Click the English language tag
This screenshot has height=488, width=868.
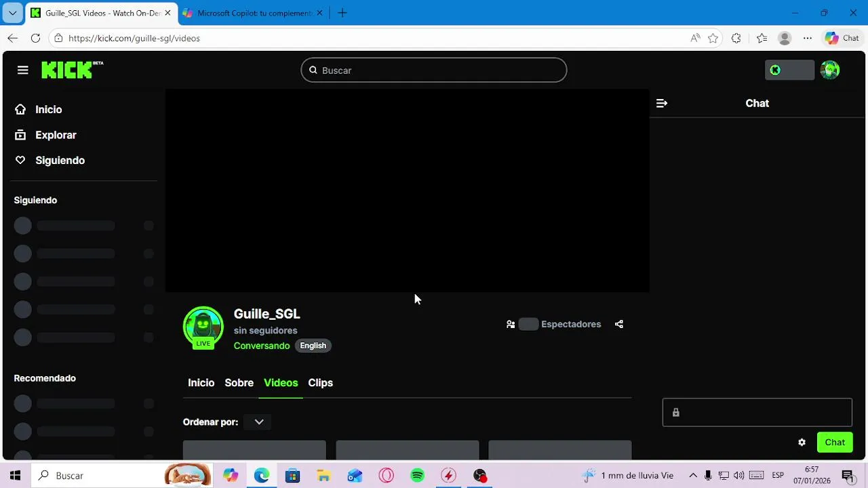click(x=313, y=346)
